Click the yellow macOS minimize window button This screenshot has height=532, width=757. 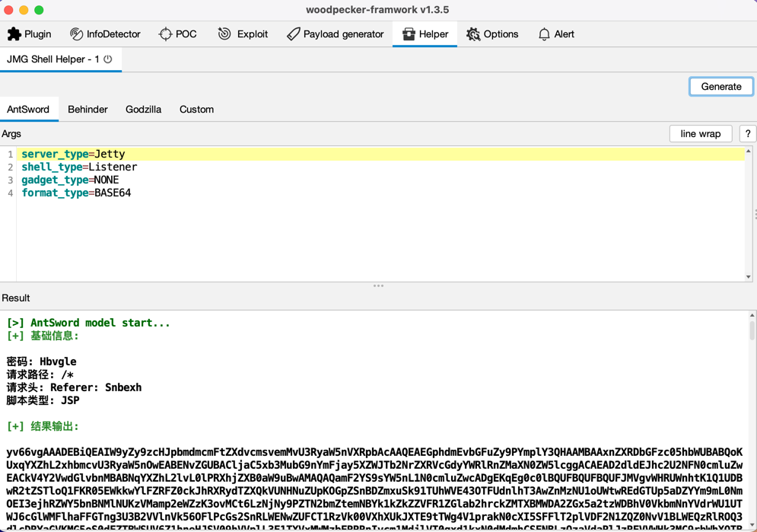[24, 10]
